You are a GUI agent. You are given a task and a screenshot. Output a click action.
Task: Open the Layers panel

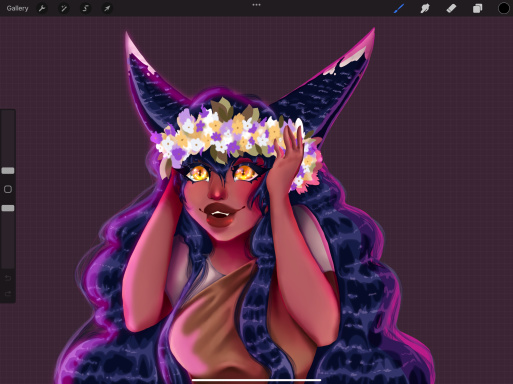477,8
